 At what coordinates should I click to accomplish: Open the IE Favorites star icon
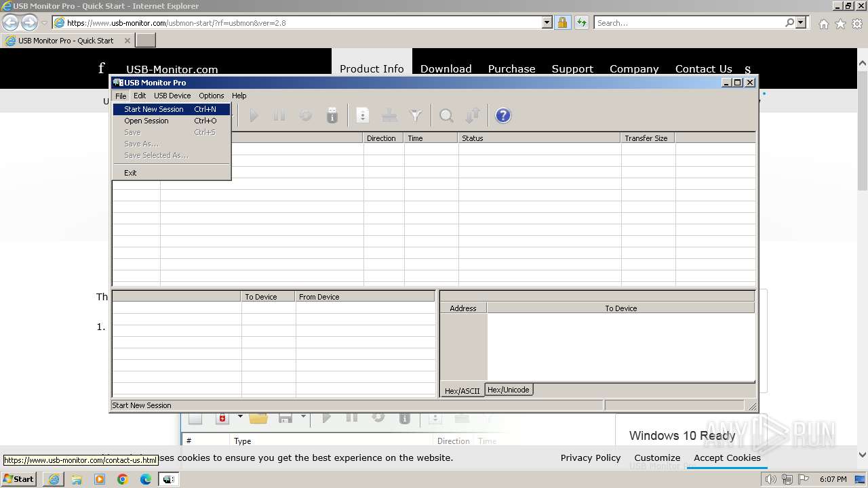pos(840,24)
